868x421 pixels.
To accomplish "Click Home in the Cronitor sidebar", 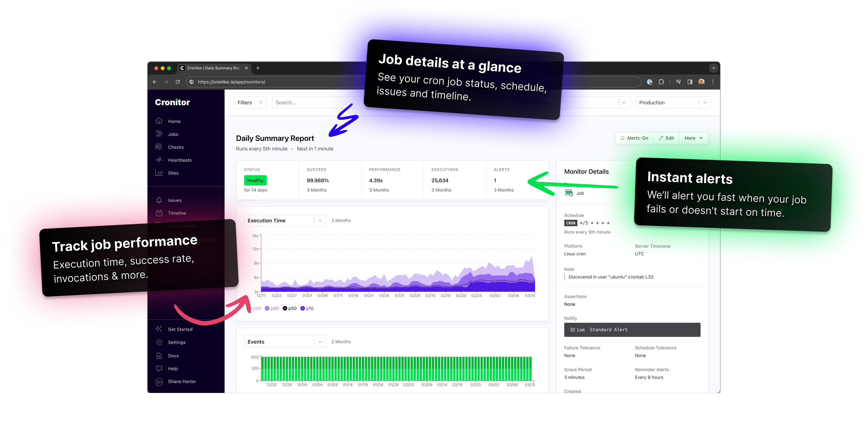I will [175, 121].
